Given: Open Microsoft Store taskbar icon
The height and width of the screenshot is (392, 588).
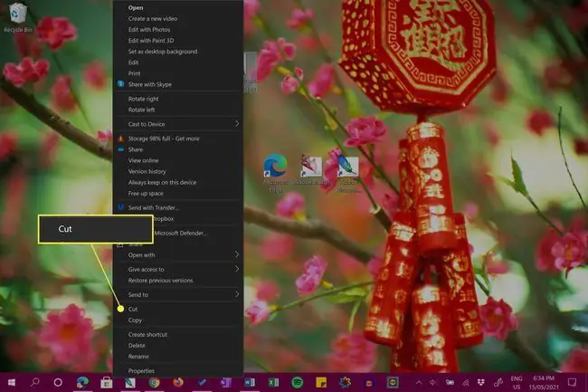Looking at the screenshot, I should coord(107,383).
